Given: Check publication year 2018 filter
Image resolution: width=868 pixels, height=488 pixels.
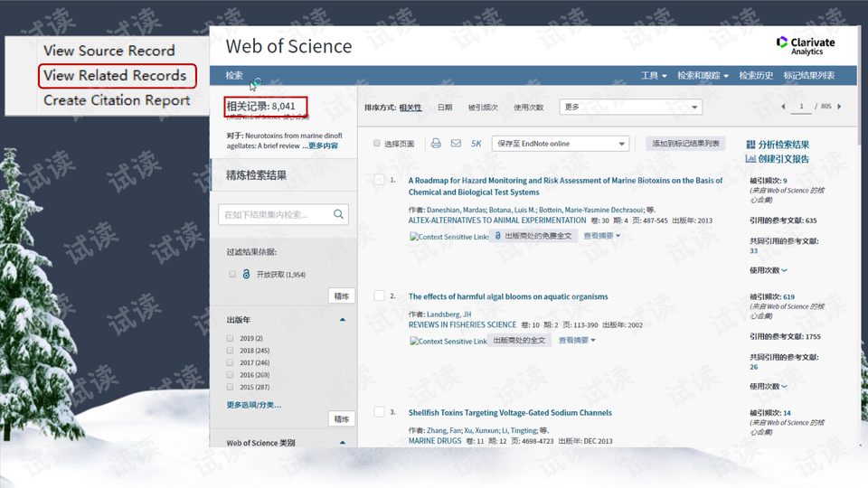Looking at the screenshot, I should (230, 350).
